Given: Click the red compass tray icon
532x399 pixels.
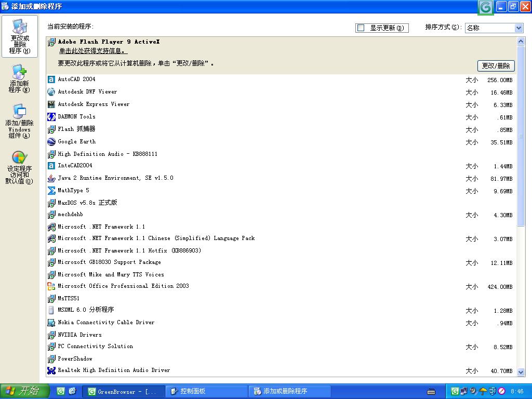Looking at the screenshot, I should click(x=502, y=392).
